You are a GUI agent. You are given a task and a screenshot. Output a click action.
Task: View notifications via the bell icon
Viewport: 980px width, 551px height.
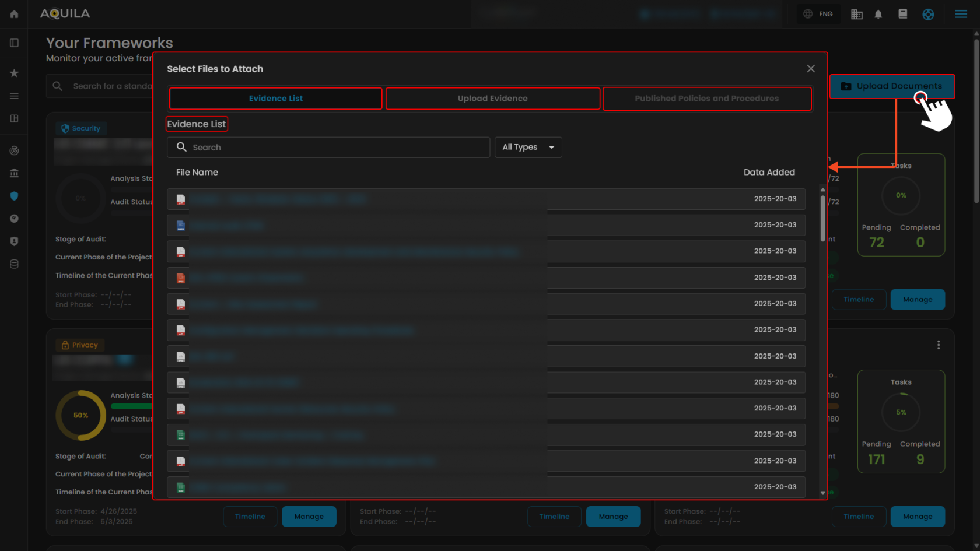(878, 13)
